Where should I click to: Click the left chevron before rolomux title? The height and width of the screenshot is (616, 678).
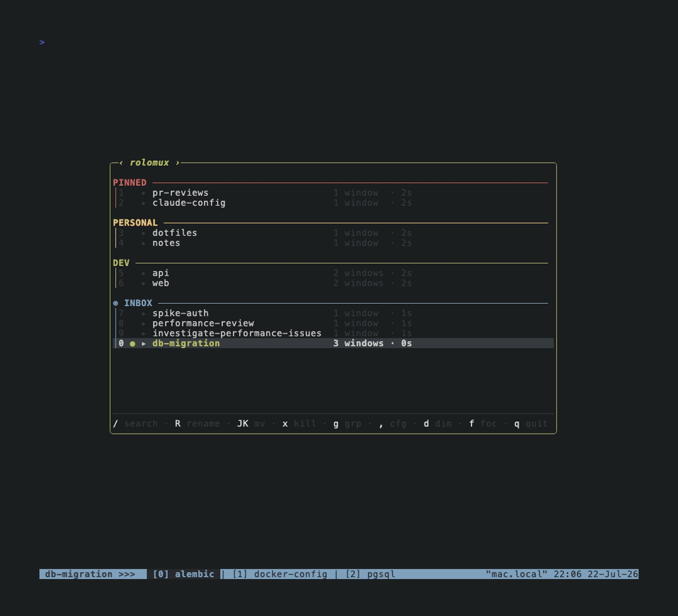click(x=121, y=163)
